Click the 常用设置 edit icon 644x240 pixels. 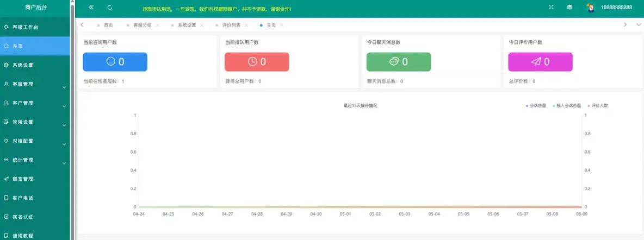[x=6, y=122]
